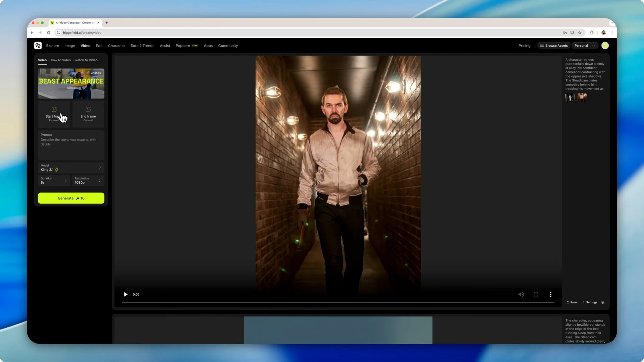
Task: Open the Resolution 1080p dropdown
Action: coord(88,180)
